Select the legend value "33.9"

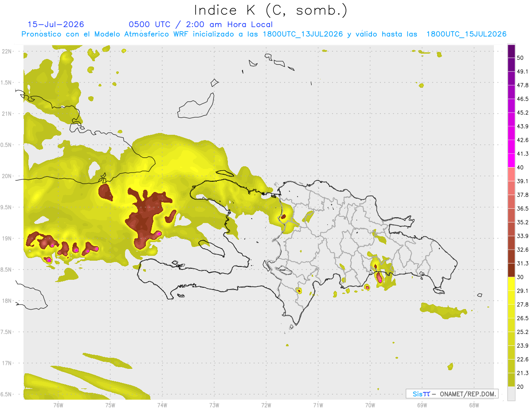pos(523,236)
